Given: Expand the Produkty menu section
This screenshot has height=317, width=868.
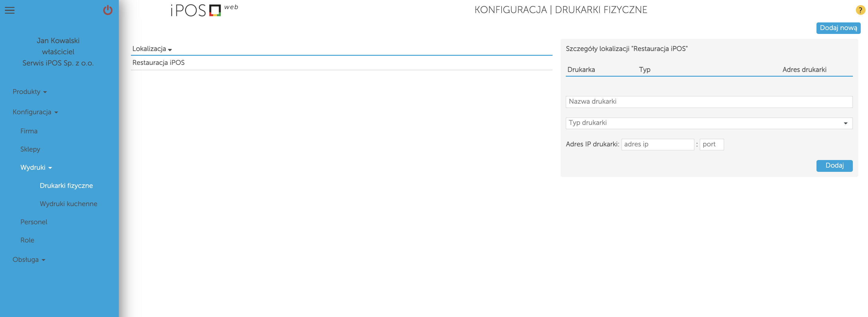Looking at the screenshot, I should coord(29,92).
